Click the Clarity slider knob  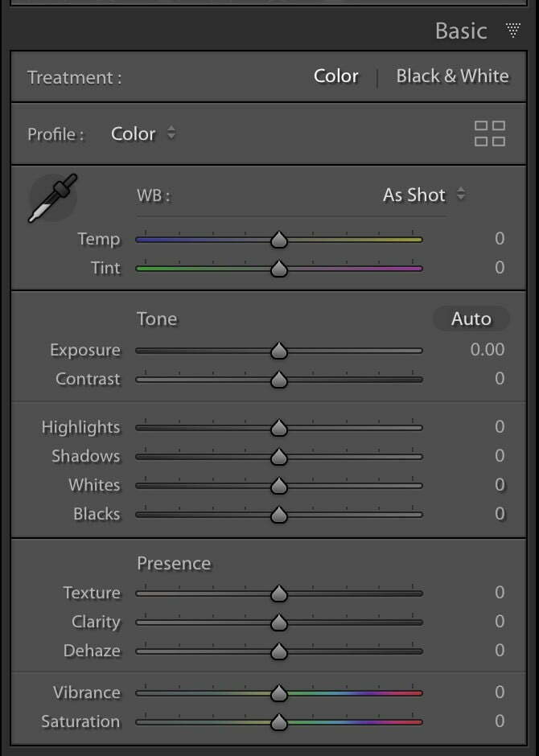click(278, 622)
